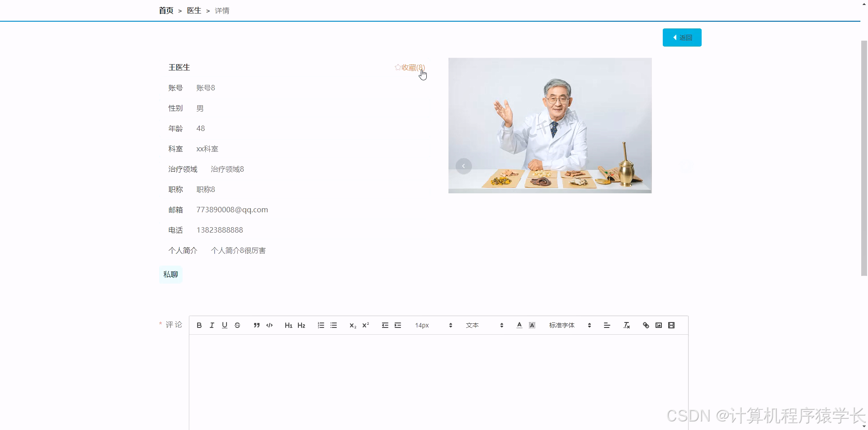
Task: Toggle italic text formatting
Action: (x=212, y=325)
